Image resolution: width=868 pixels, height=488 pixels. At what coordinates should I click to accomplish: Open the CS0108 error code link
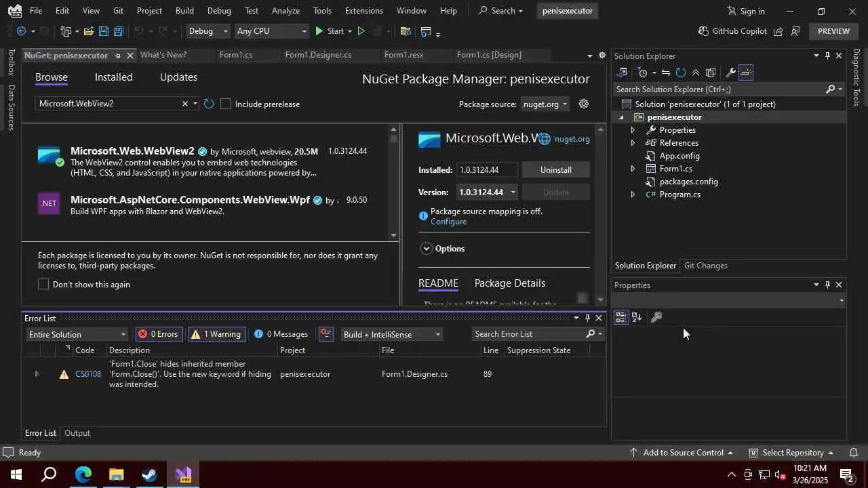[88, 374]
